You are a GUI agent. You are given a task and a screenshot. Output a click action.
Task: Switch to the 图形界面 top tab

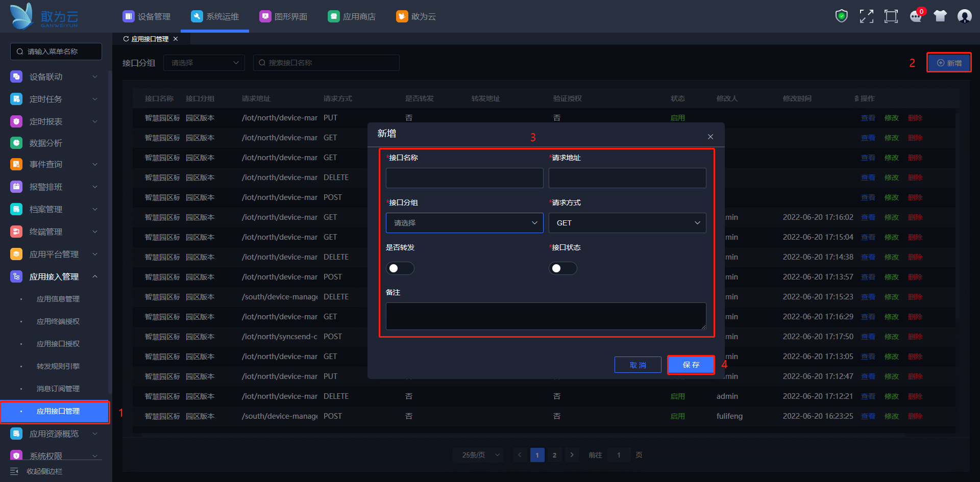click(x=283, y=16)
